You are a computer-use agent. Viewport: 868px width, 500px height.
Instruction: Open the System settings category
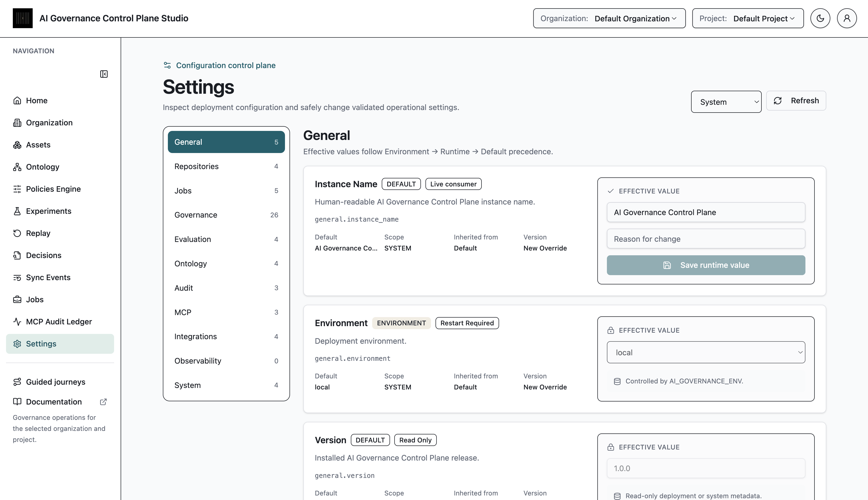[x=226, y=385]
